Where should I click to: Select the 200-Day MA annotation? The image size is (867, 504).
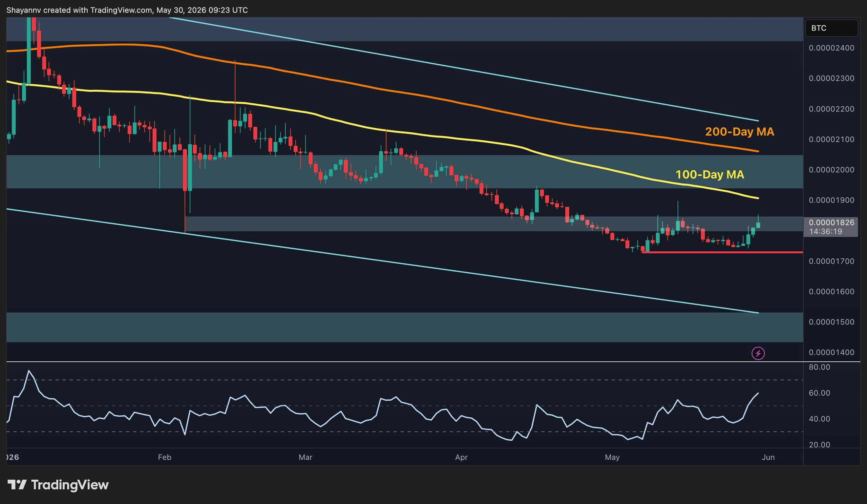tap(739, 131)
